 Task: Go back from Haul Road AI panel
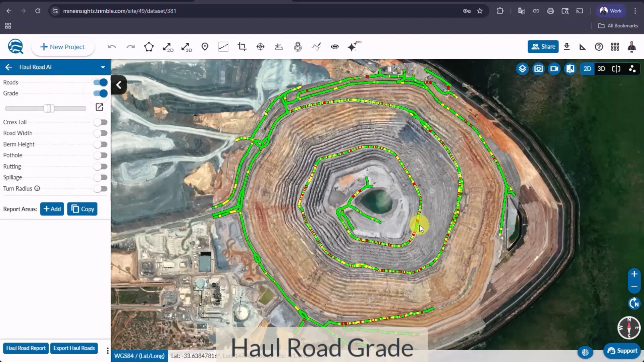click(x=9, y=67)
